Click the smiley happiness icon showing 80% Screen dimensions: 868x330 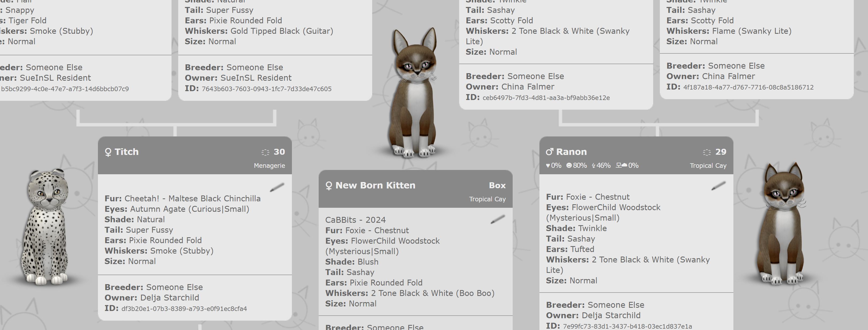(x=569, y=165)
